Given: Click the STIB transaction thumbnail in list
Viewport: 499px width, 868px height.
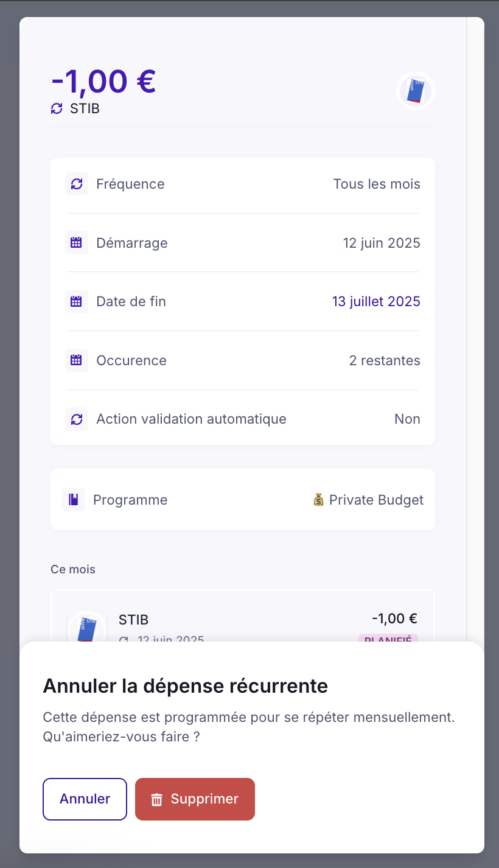Looking at the screenshot, I should click(87, 627).
